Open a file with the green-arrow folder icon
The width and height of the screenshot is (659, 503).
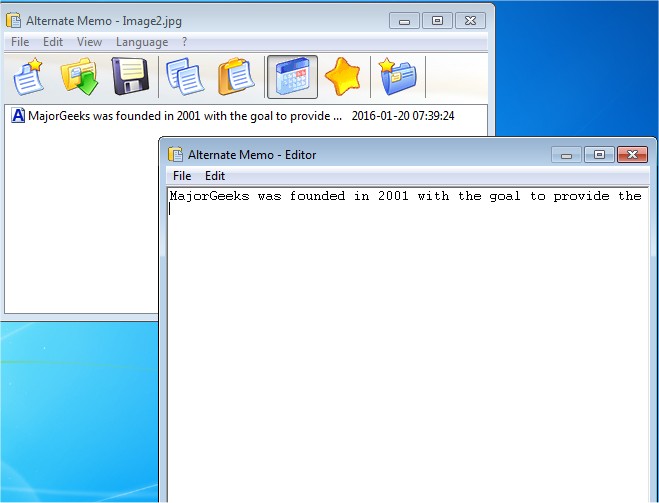[x=78, y=76]
